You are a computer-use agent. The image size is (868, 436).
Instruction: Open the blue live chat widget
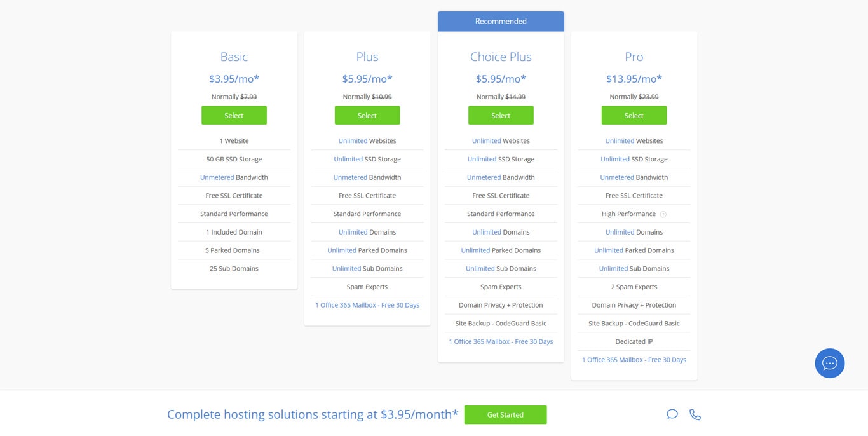coord(829,363)
